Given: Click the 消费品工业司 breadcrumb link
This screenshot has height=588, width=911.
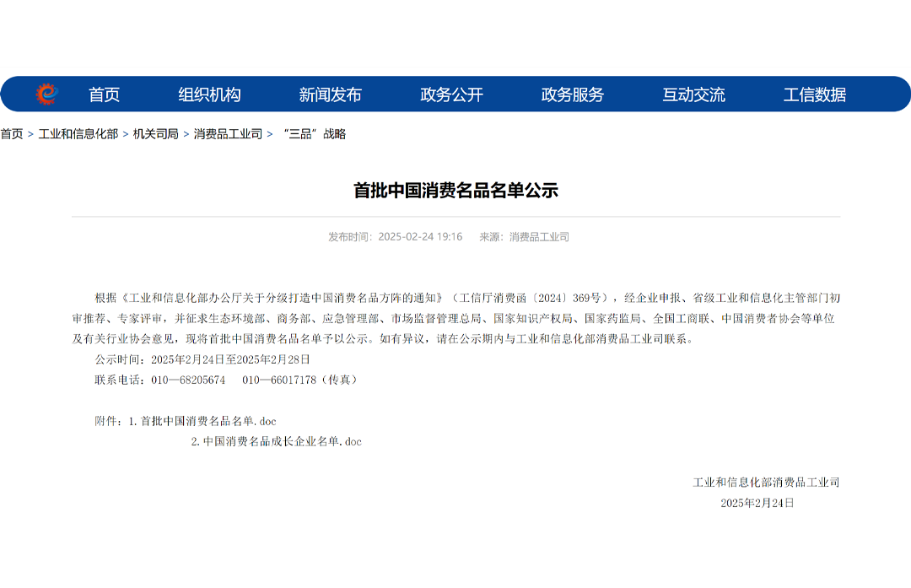Looking at the screenshot, I should 228,134.
